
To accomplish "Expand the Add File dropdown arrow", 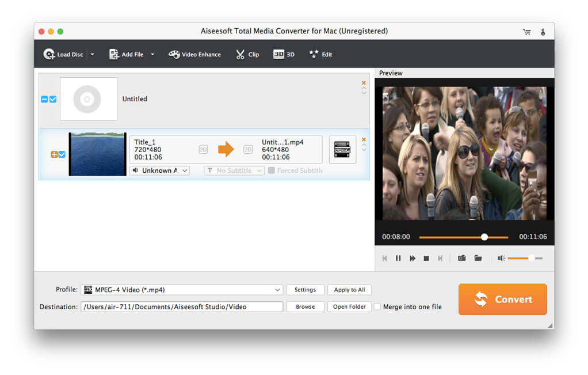I will click(152, 54).
